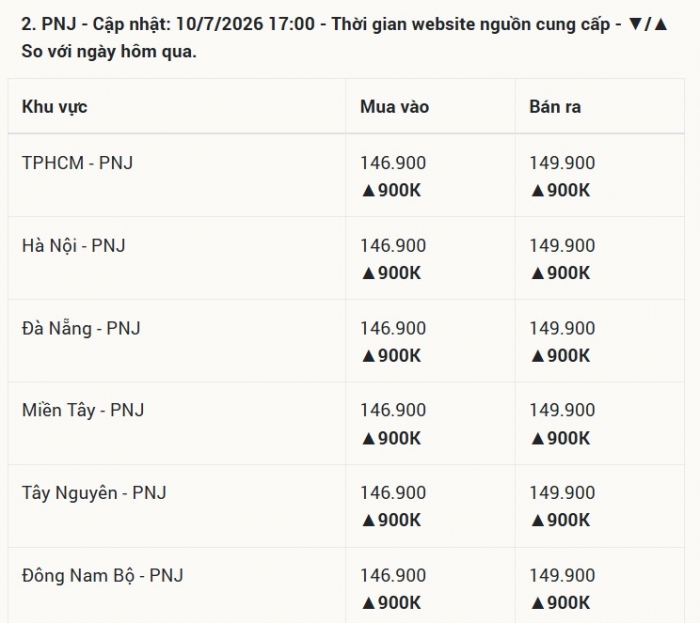The width and height of the screenshot is (700, 623).
Task: Click the 149.900 sell price for Miền Tây
Action: pos(562,410)
